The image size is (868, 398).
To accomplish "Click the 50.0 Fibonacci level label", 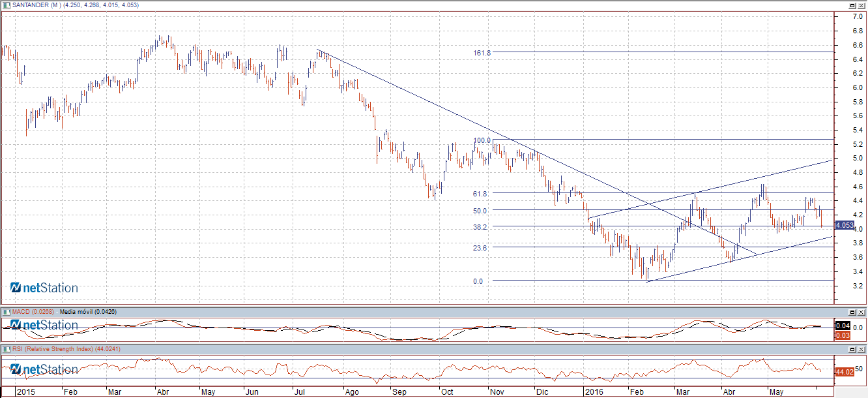I will [x=481, y=210].
